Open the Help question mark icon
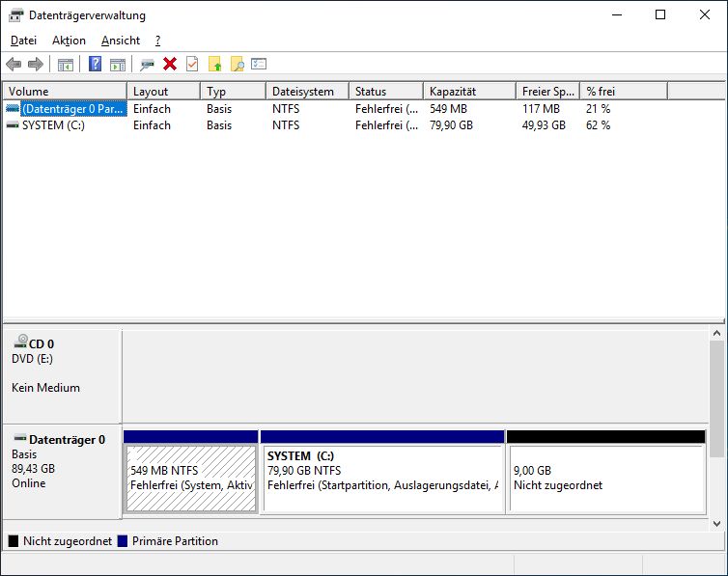This screenshot has height=576, width=728. (x=96, y=64)
